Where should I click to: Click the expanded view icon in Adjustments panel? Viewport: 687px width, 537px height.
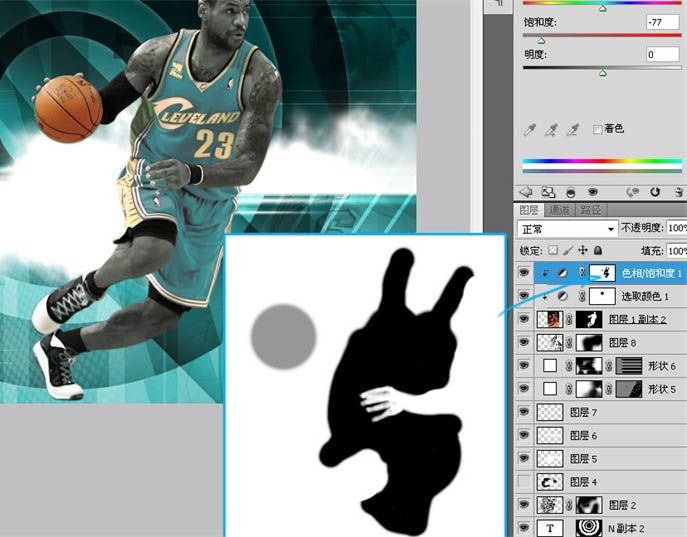548,192
